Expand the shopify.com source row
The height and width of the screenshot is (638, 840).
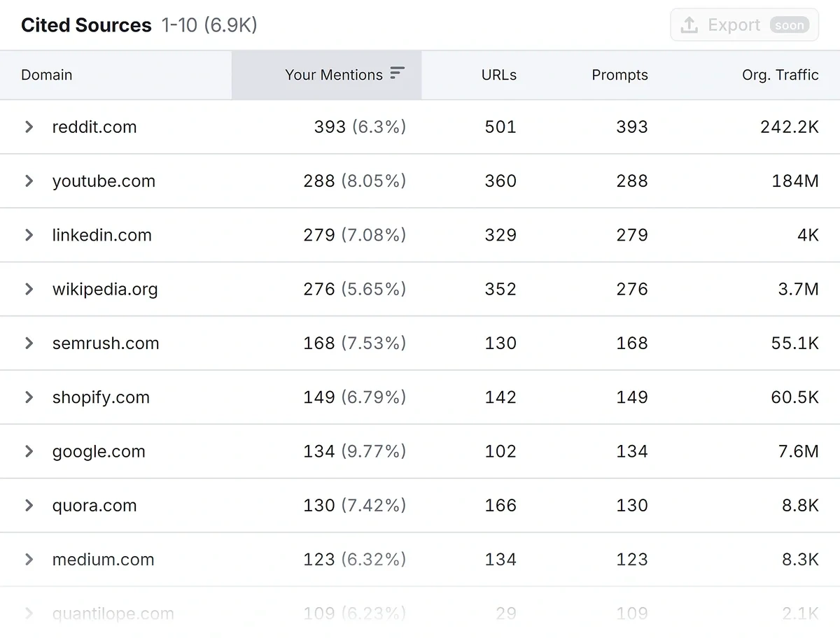[x=28, y=397]
